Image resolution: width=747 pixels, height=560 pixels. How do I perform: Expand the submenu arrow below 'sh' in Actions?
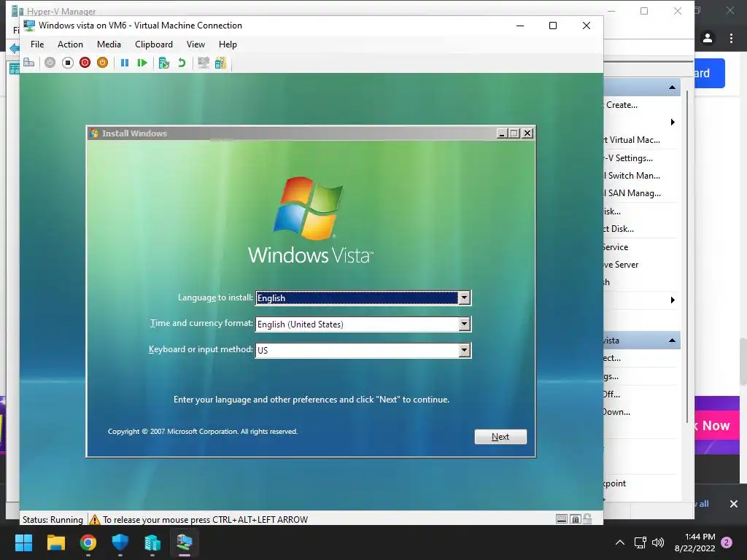[673, 300]
